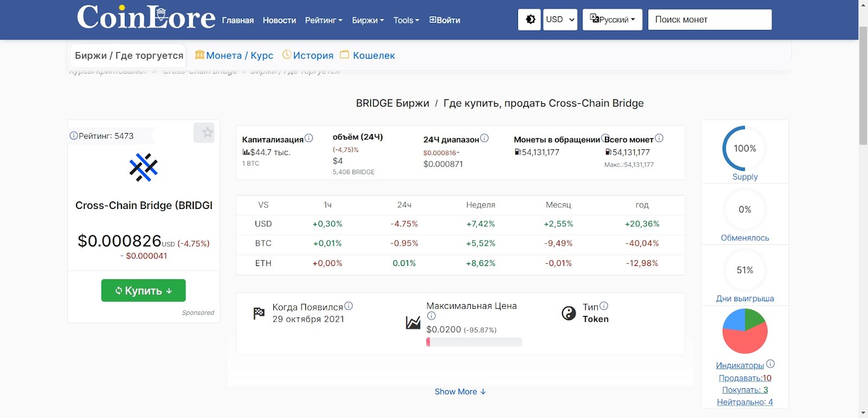The height and width of the screenshot is (418, 868).
Task: Click Продавать:10 indicator link
Action: point(745,378)
